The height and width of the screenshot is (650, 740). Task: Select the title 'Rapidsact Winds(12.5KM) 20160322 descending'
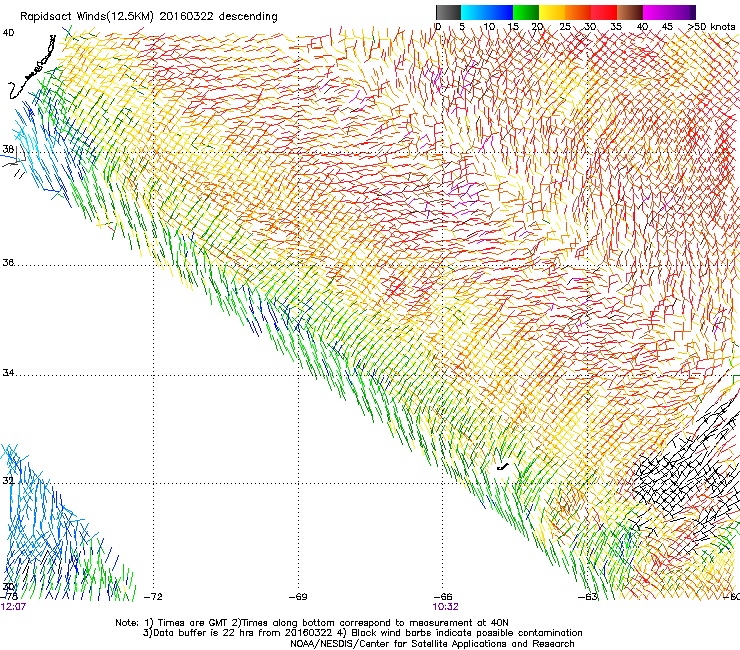[149, 17]
